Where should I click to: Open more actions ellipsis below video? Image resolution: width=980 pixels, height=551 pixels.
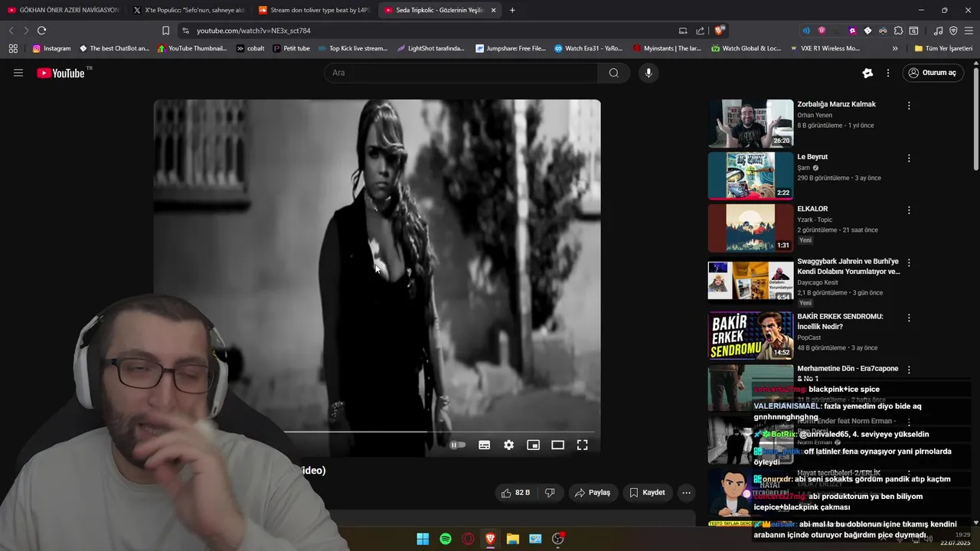pos(686,492)
